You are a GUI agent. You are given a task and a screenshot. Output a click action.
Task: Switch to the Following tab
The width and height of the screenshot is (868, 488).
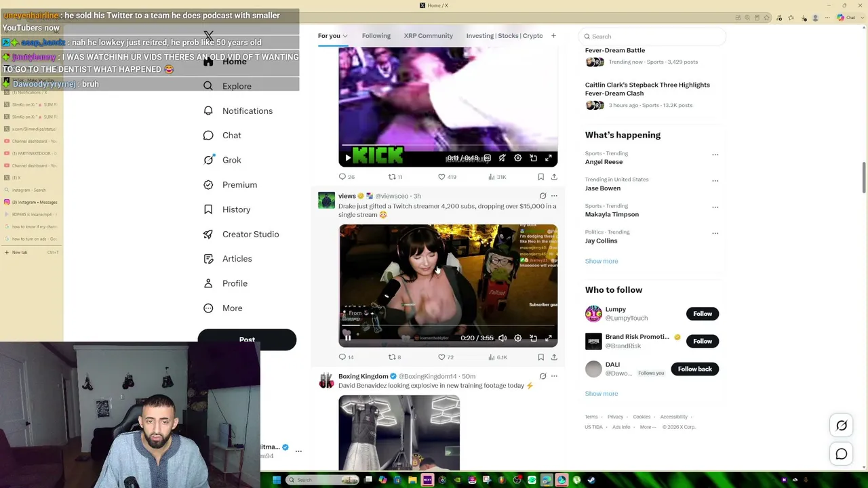coord(376,36)
